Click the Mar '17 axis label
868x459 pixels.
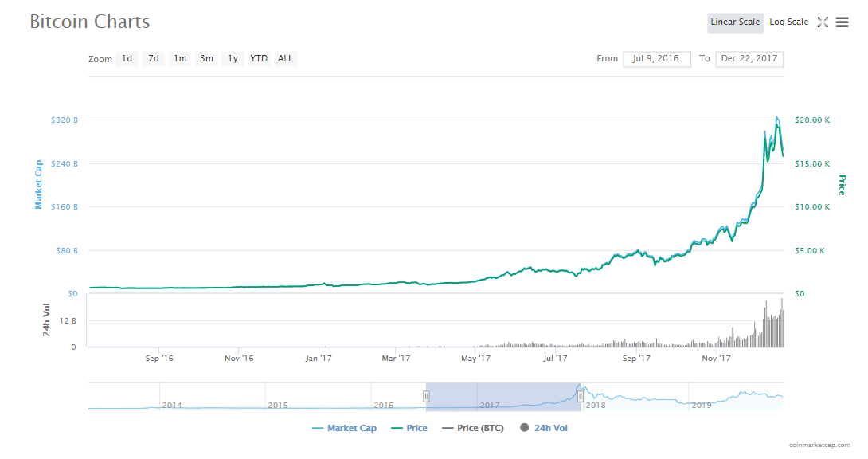coord(396,359)
